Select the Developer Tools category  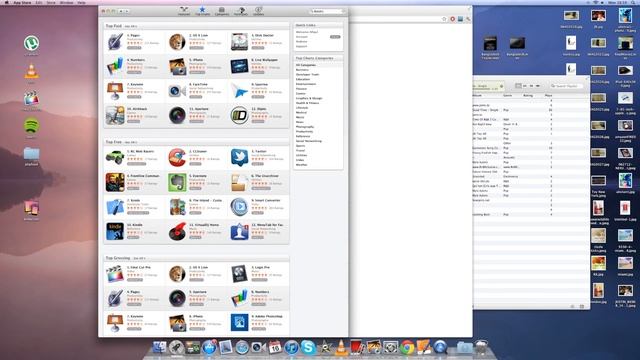(307, 75)
